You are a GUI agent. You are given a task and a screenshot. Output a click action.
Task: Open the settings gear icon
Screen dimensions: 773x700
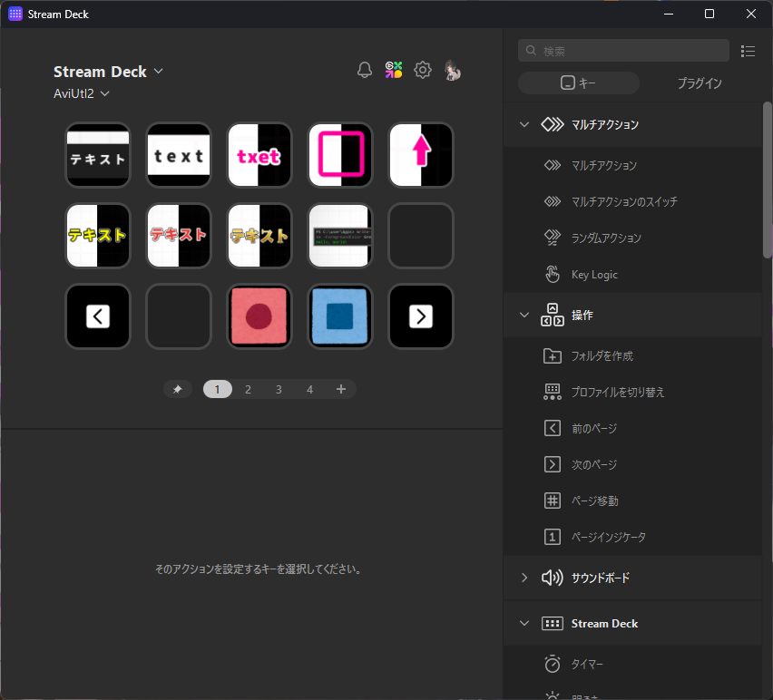tap(423, 70)
